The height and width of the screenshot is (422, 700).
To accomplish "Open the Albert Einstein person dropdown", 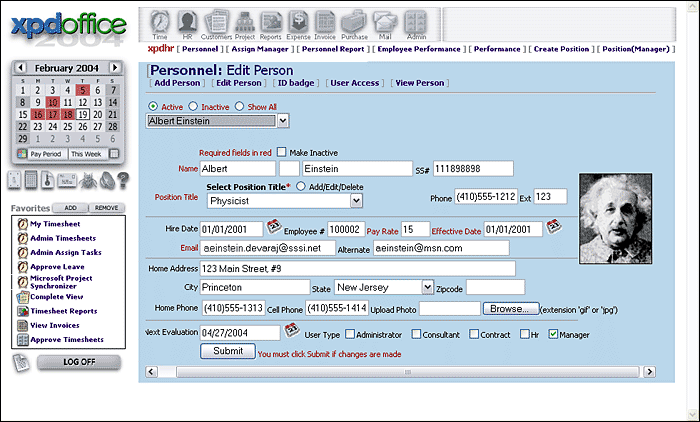I will [281, 120].
